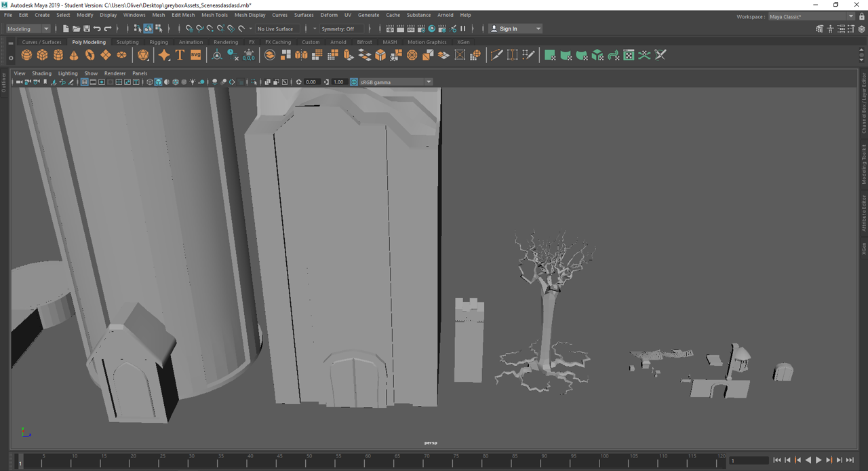Click the SVG import shelf icon

195,55
